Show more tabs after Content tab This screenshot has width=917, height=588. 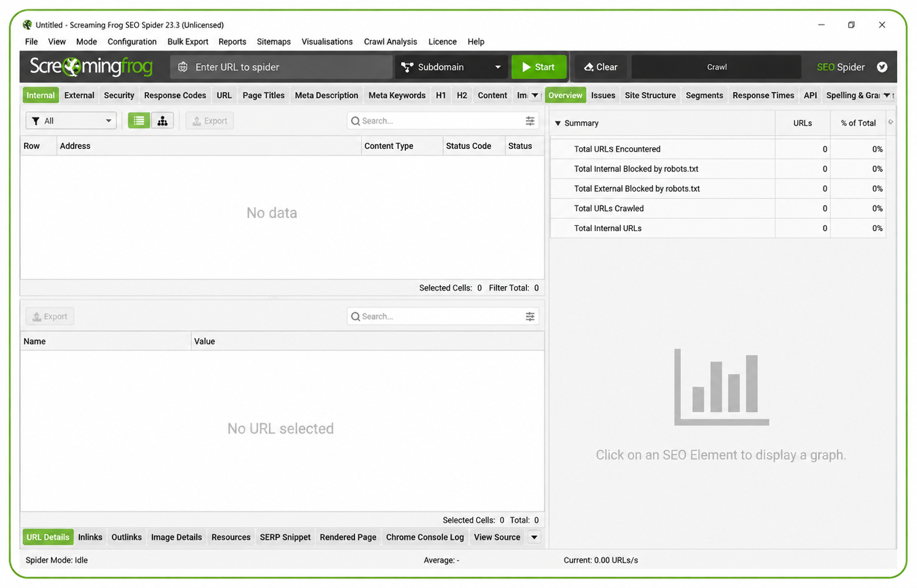tap(535, 95)
